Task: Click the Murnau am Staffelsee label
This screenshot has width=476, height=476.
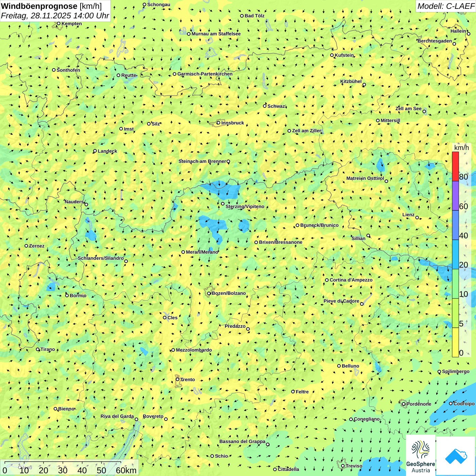Action: point(216,34)
